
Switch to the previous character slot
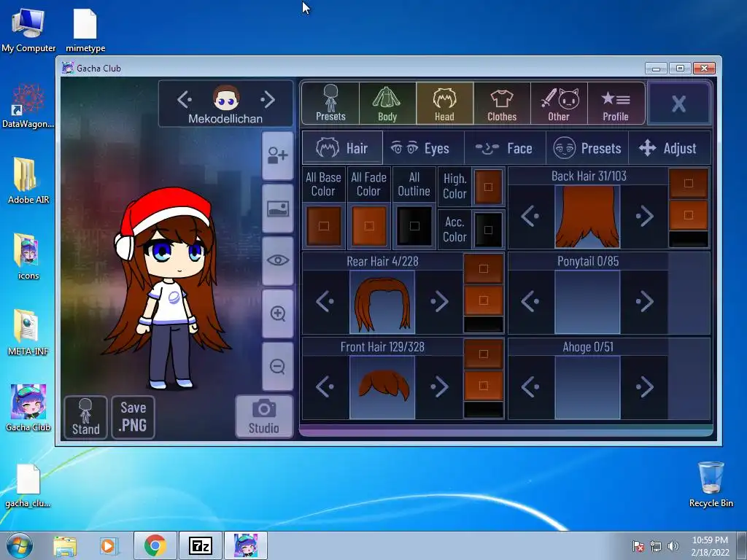click(185, 99)
